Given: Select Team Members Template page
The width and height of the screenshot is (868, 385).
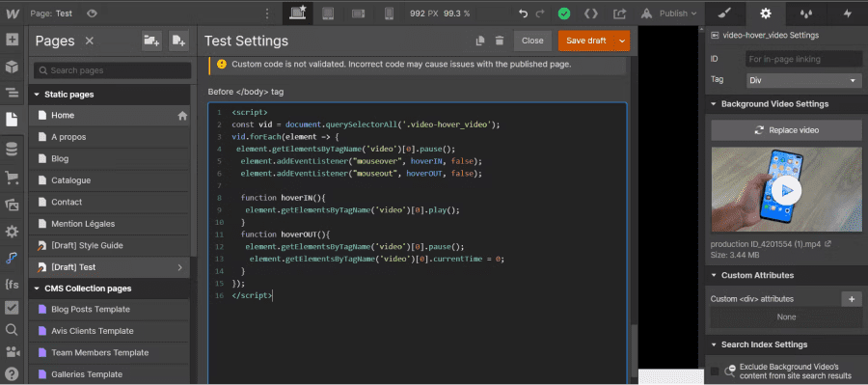Looking at the screenshot, I should 110,352.
